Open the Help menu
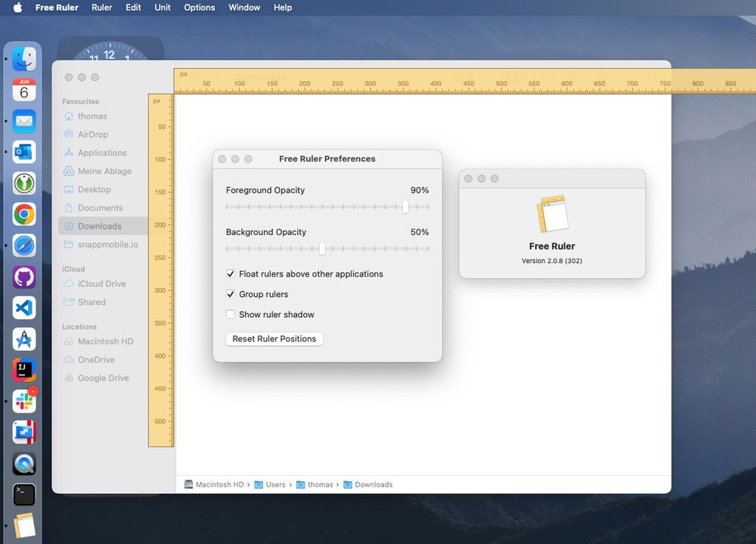Image resolution: width=756 pixels, height=544 pixels. click(x=283, y=8)
